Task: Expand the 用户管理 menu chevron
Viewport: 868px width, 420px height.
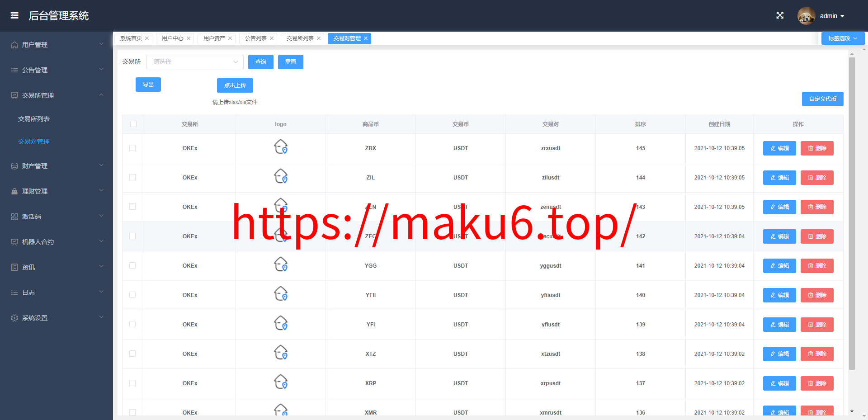Action: pyautogui.click(x=101, y=44)
